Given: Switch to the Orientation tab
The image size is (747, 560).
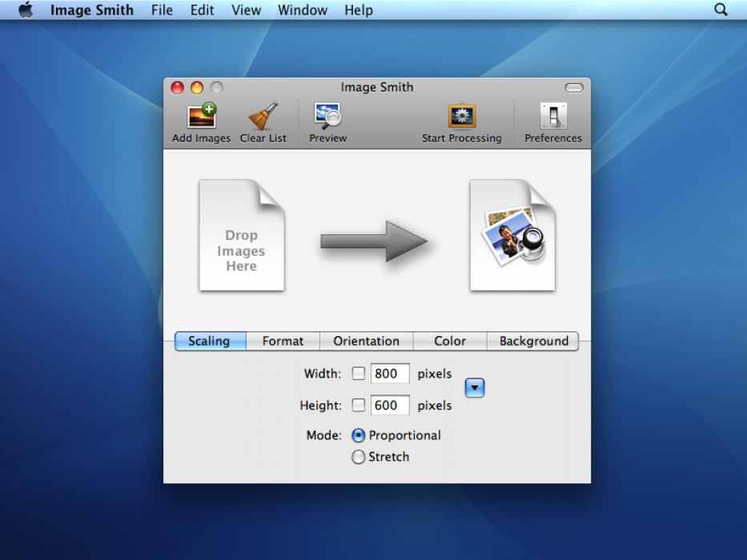Looking at the screenshot, I should [366, 341].
